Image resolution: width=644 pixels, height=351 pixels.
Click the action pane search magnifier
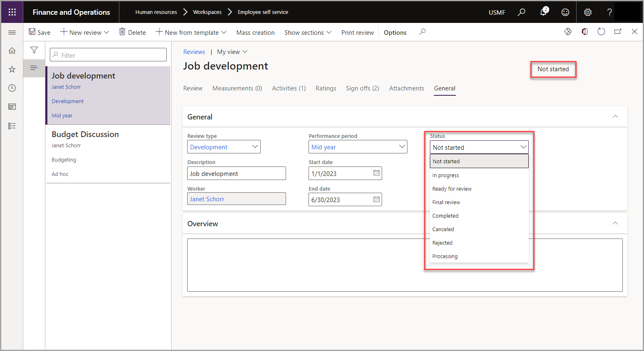point(423,32)
